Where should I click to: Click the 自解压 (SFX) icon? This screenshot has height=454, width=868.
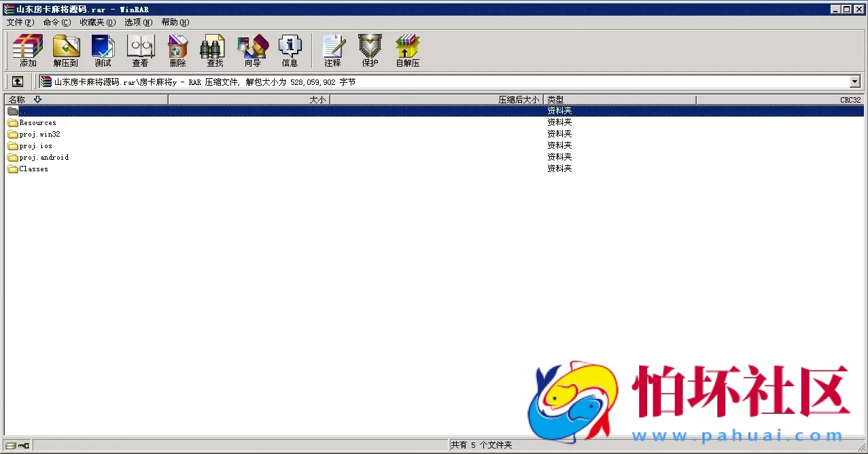(406, 50)
